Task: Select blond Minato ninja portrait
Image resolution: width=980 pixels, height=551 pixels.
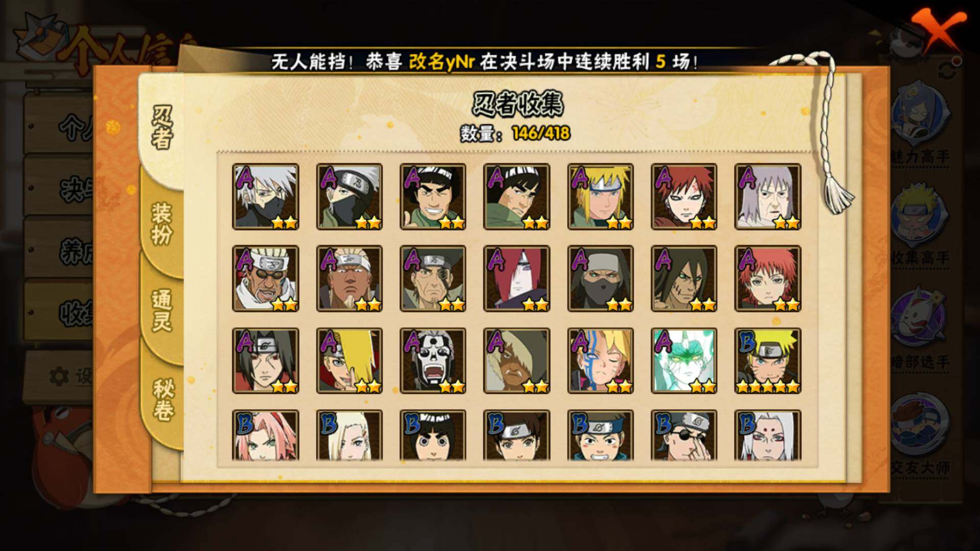Action: (600, 196)
